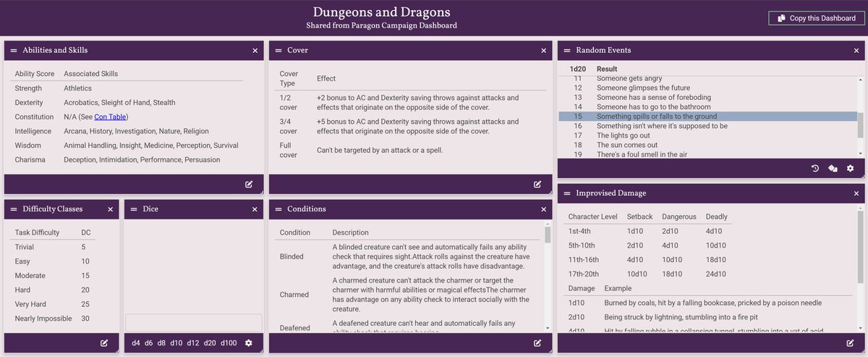Select 'Someone has a sense of foreboding'

tap(708, 97)
